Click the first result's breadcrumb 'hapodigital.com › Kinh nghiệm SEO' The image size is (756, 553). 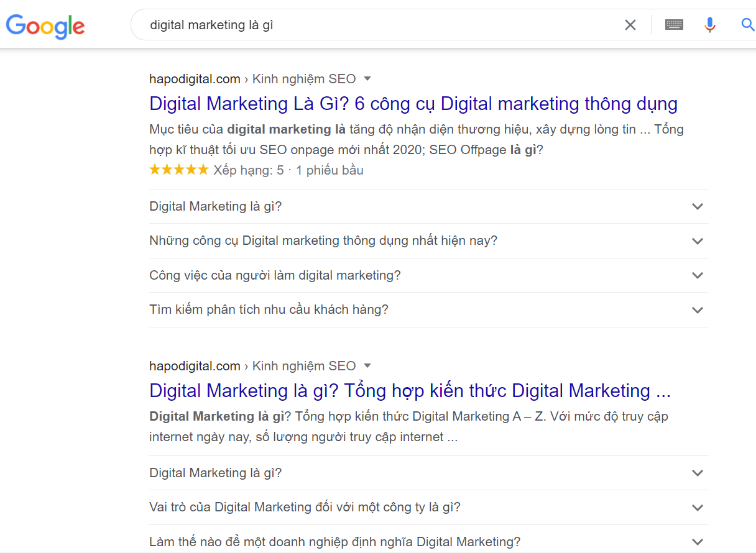252,79
